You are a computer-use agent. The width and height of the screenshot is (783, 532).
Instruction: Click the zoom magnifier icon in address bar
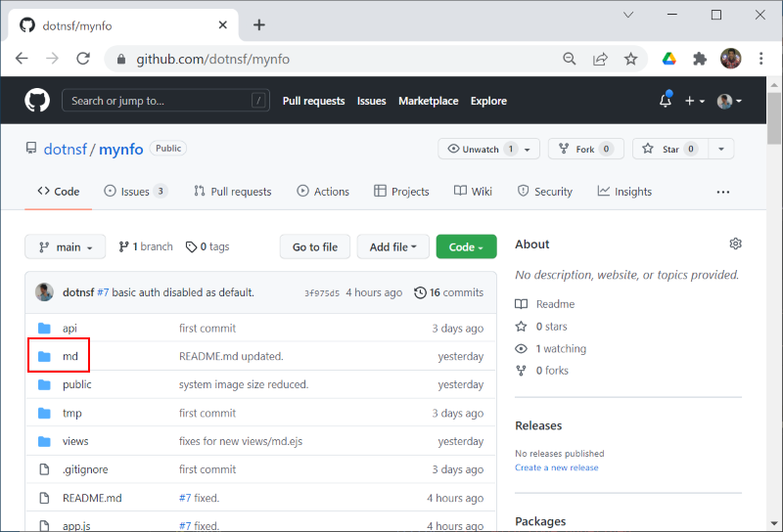tap(570, 59)
